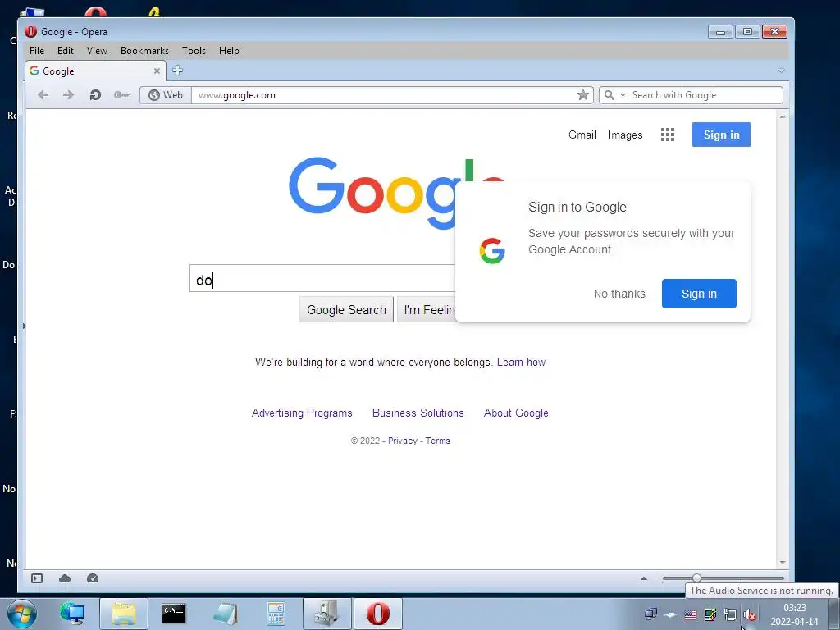The width and height of the screenshot is (840, 630).
Task: Click the zoom slider handle
Action: [696, 578]
